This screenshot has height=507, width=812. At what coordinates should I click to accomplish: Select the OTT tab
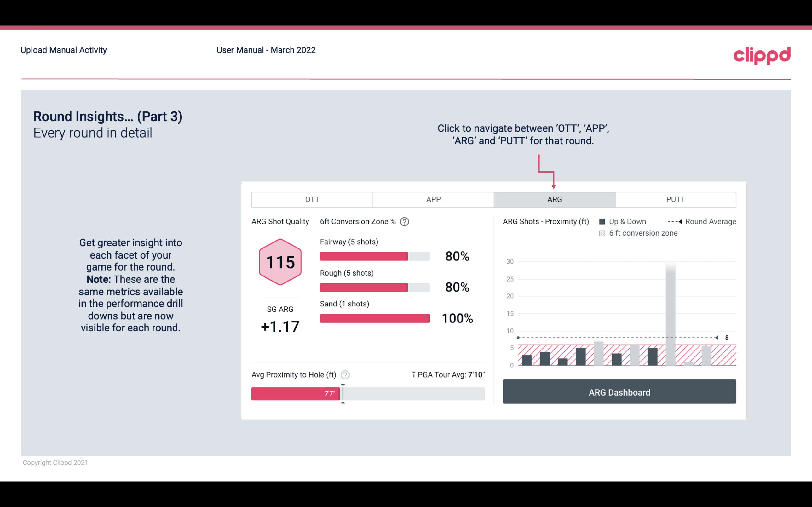312,200
